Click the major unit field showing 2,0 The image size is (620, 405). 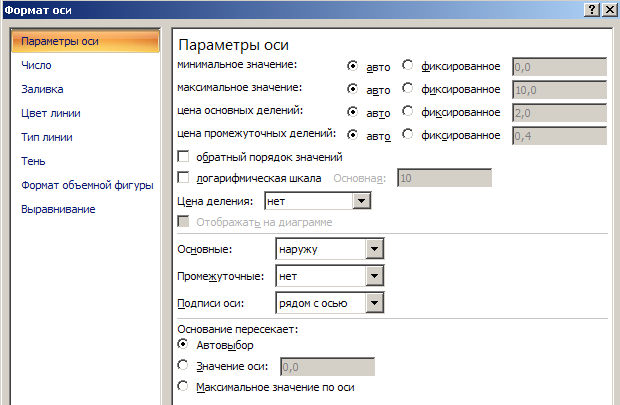pos(560,113)
